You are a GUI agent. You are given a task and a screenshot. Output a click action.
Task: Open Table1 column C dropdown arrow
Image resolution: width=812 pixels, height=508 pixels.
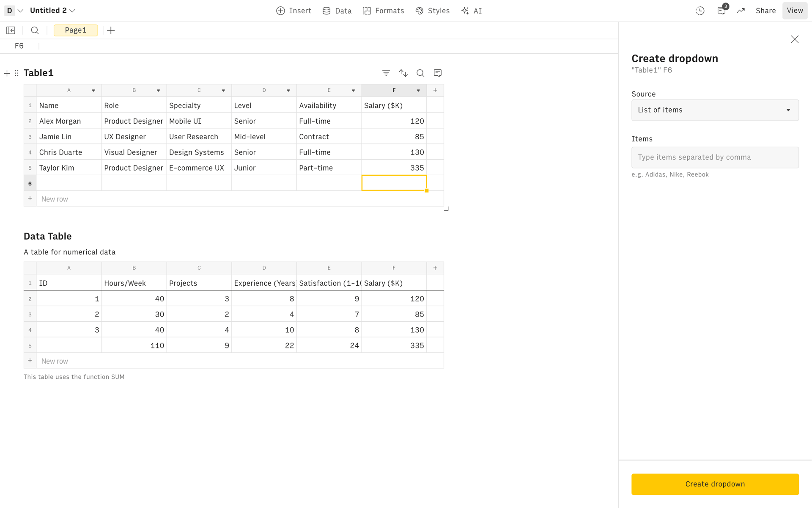pos(223,91)
